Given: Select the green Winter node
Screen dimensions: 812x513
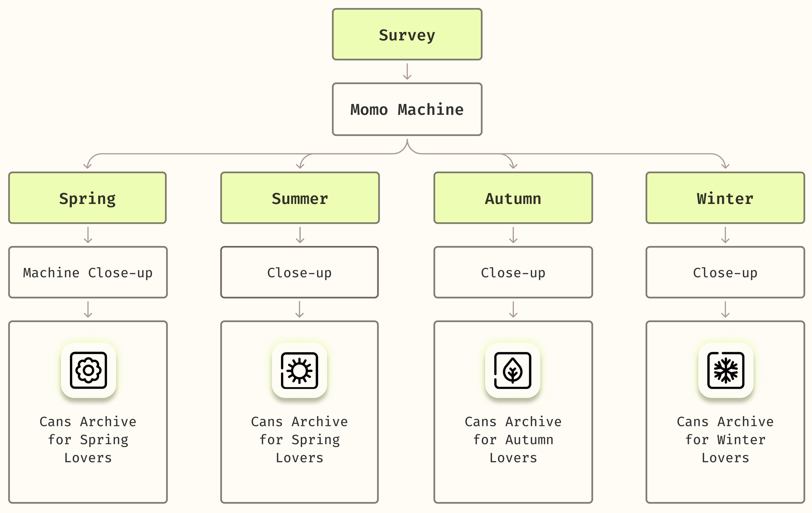Looking at the screenshot, I should click(x=725, y=198).
